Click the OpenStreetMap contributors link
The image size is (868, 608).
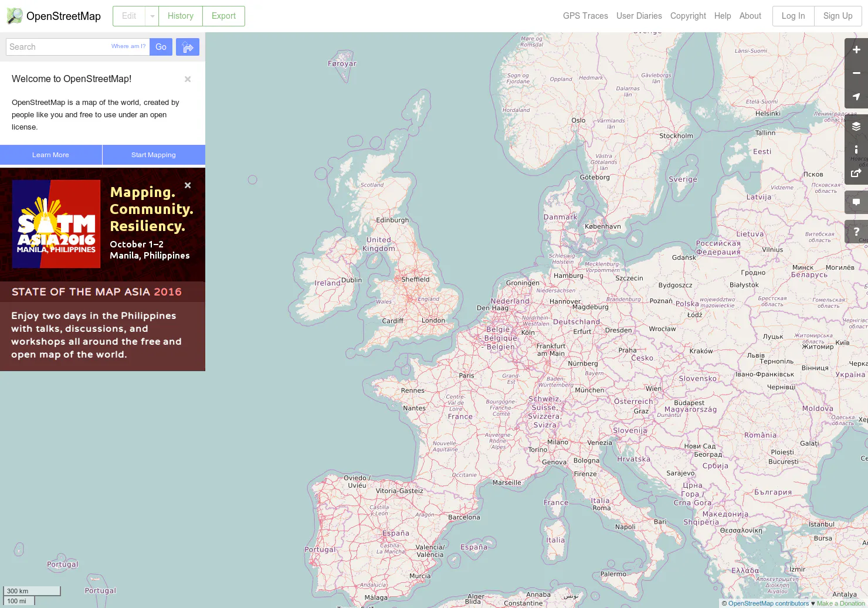click(x=768, y=603)
